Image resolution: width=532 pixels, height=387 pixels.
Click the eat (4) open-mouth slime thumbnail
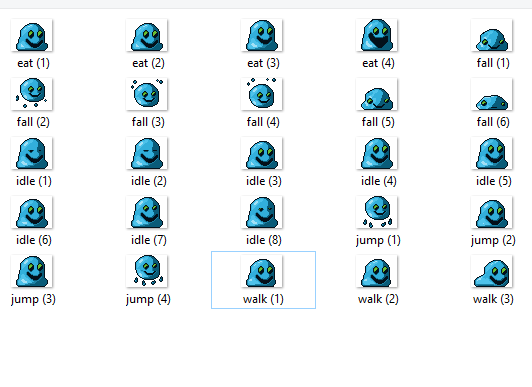click(x=377, y=35)
